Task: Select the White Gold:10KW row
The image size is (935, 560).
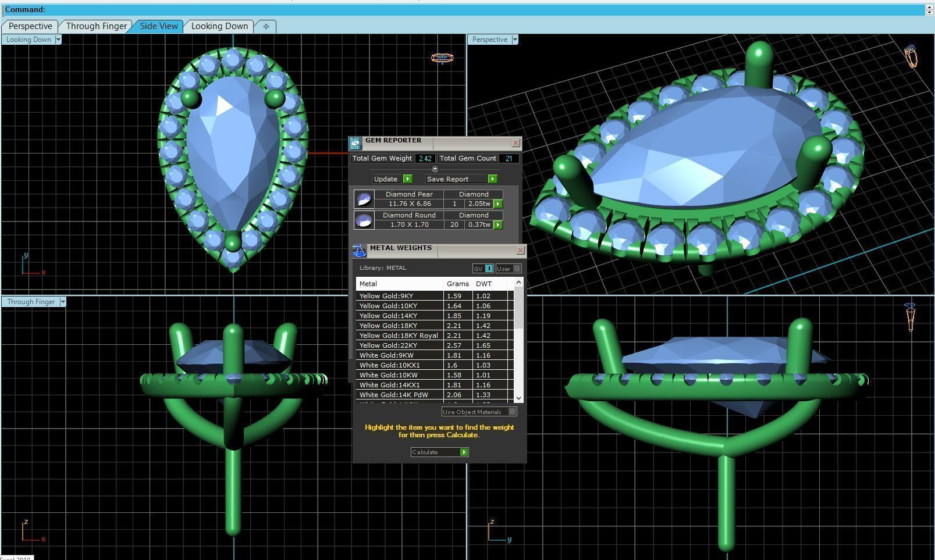Action: [435, 375]
